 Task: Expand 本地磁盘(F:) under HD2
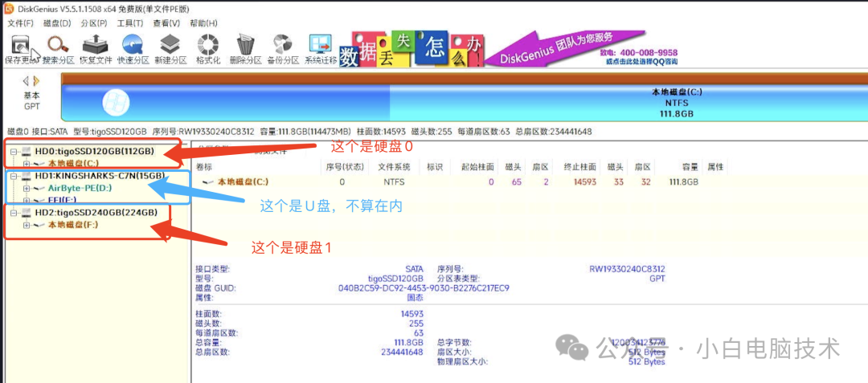(26, 226)
